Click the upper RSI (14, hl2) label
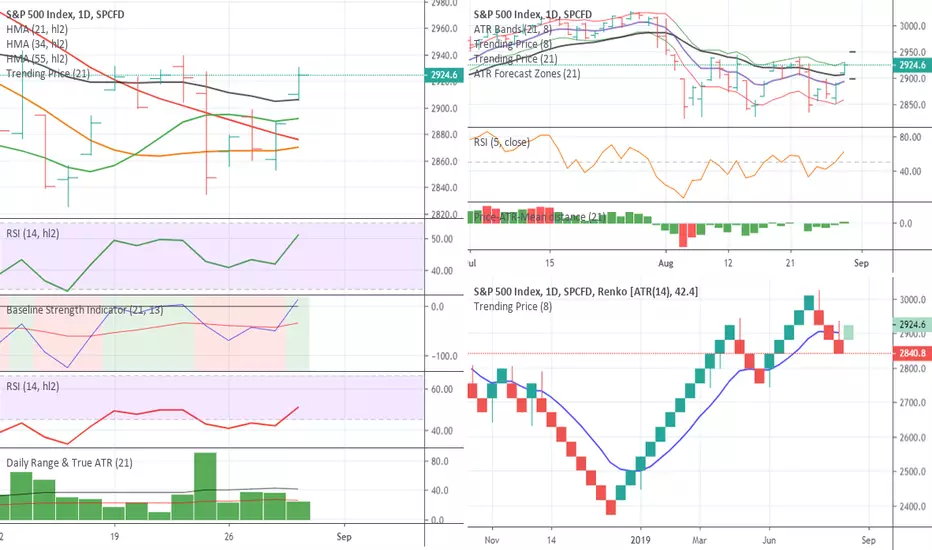The height and width of the screenshot is (550, 932). [33, 234]
